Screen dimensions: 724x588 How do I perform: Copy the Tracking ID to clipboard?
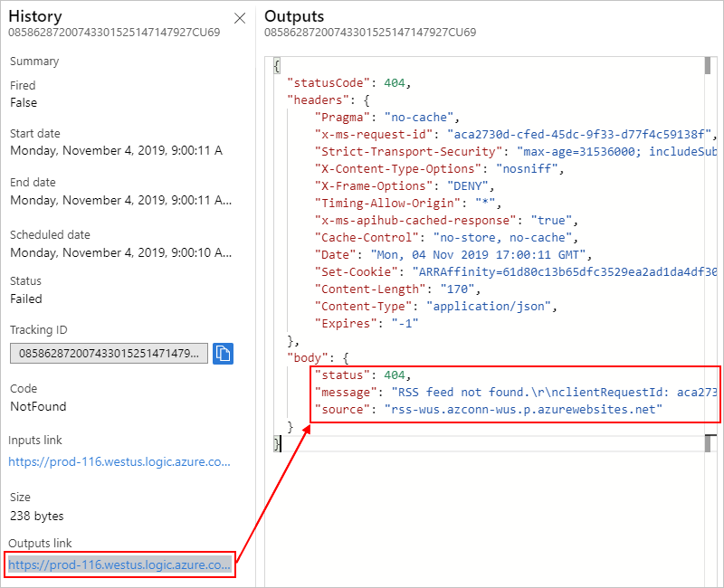coord(223,354)
